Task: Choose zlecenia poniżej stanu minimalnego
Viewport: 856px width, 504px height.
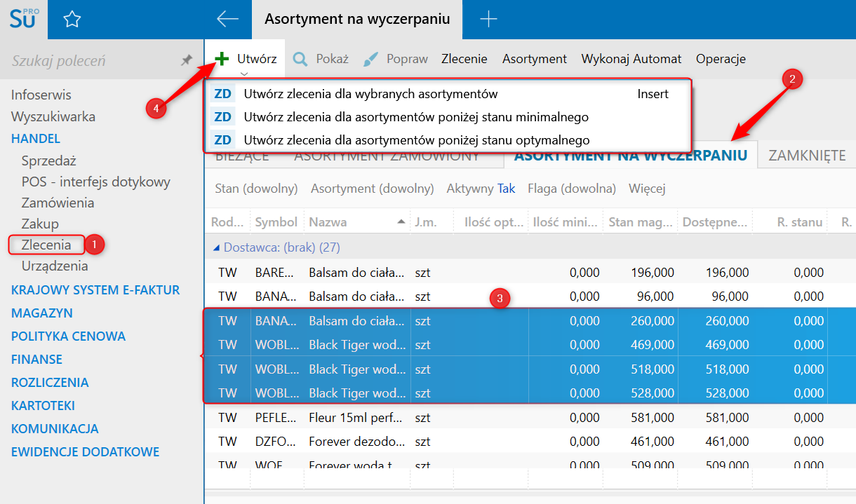Action: [416, 116]
